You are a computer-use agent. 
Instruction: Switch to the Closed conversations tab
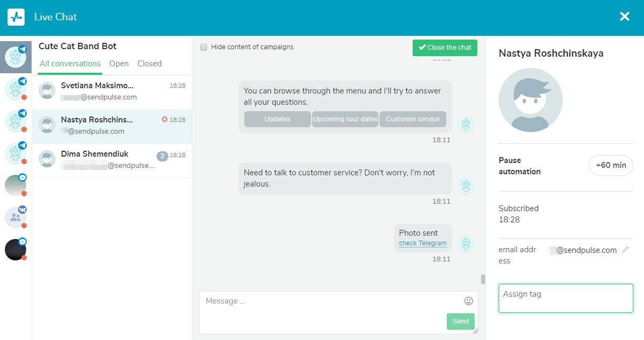click(149, 64)
